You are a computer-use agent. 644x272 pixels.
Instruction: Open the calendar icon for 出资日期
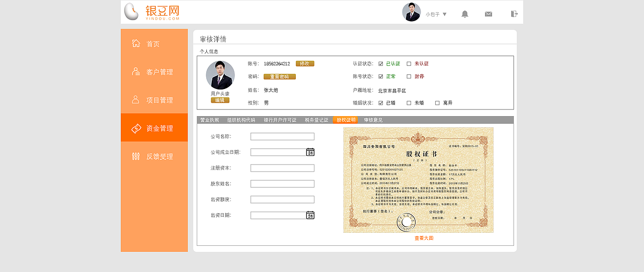(310, 215)
